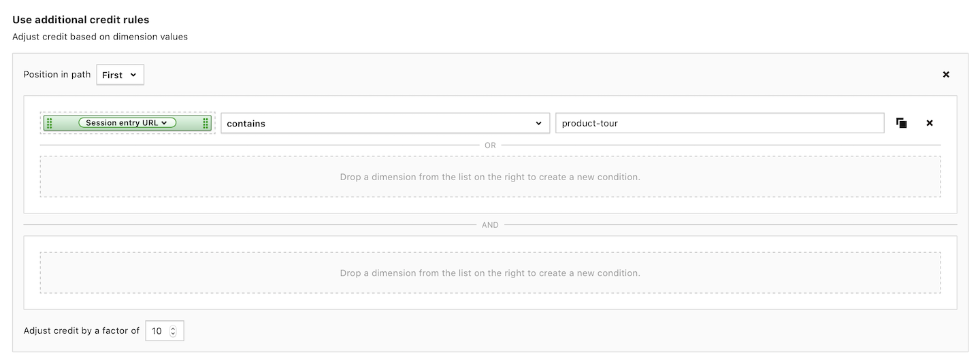Click the 'Use additional credit rules' heading

[80, 20]
